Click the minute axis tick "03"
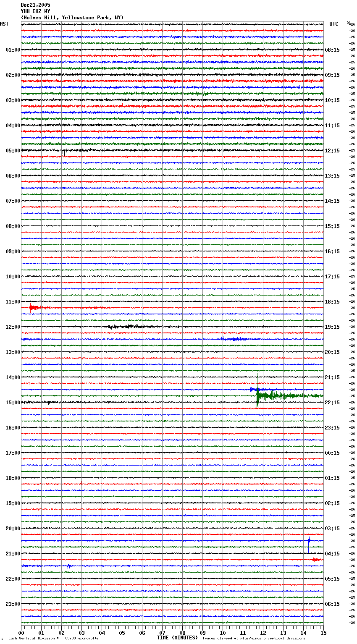The height and width of the screenshot is (644, 357). click(81, 633)
